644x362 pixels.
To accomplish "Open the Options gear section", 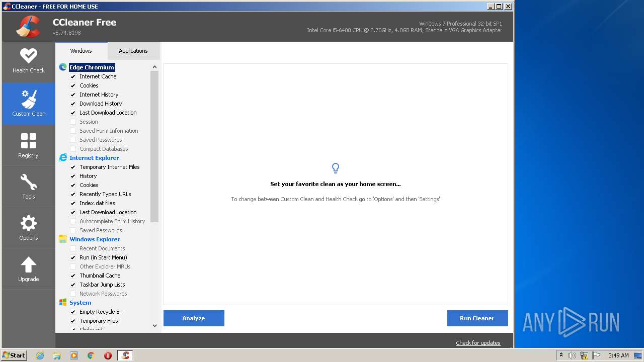I will [29, 228].
